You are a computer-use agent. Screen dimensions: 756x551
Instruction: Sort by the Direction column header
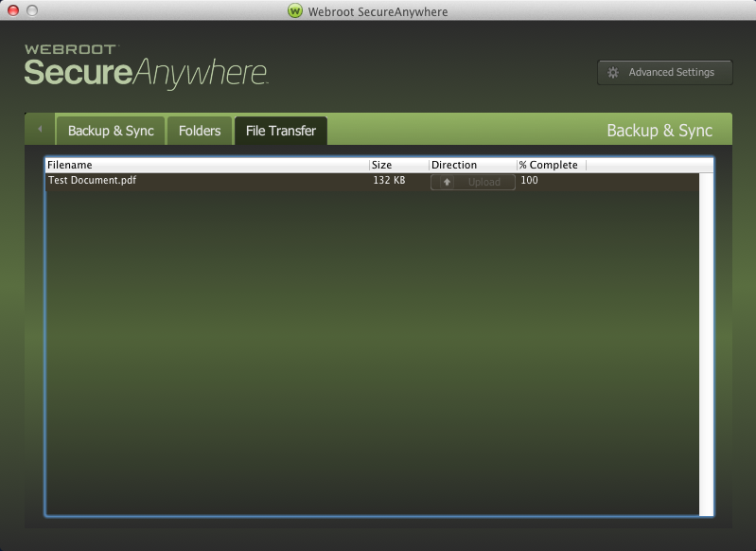(472, 165)
